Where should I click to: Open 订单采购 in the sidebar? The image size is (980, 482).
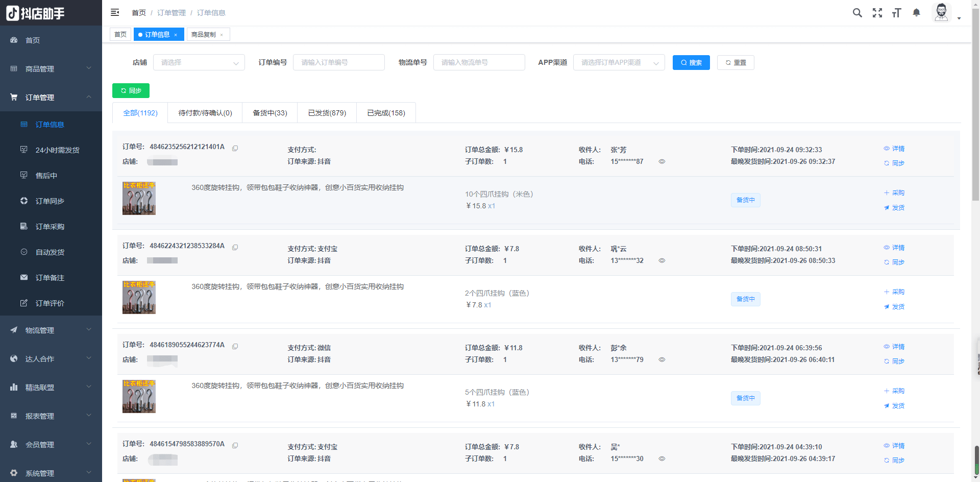click(x=50, y=226)
